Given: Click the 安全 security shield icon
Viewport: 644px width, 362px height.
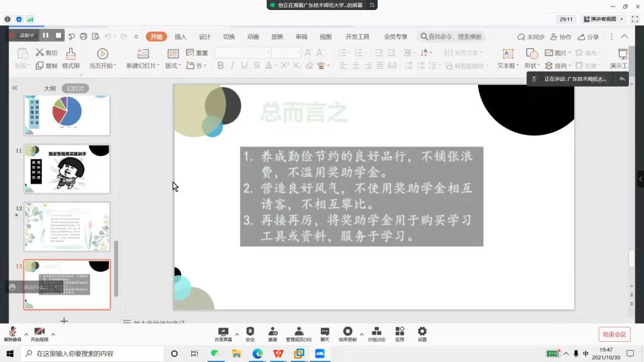Looking at the screenshot, I should coord(250,331).
